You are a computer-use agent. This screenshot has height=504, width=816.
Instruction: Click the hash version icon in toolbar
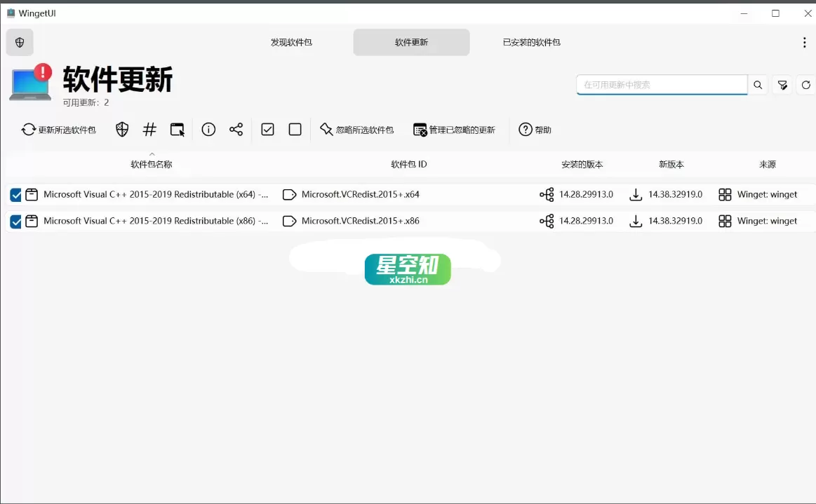tap(149, 129)
